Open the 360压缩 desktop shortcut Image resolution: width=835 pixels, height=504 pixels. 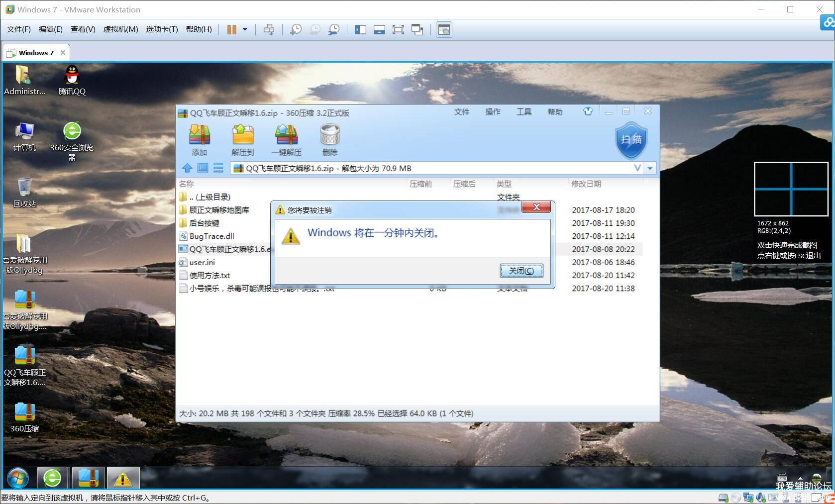pos(24,417)
